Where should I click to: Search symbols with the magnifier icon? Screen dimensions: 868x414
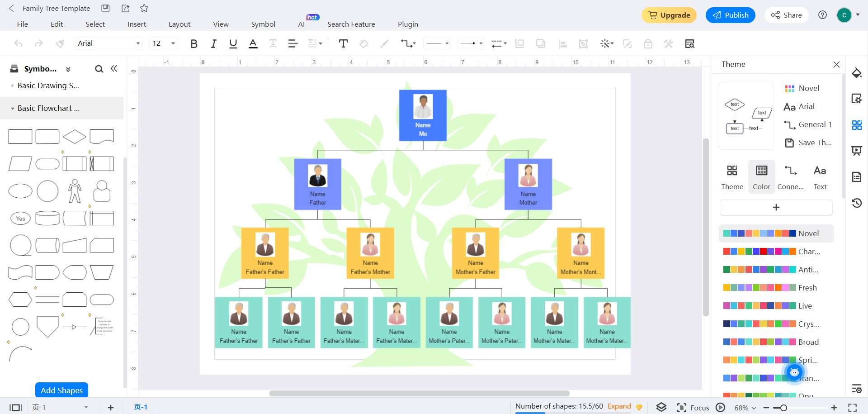pos(99,69)
